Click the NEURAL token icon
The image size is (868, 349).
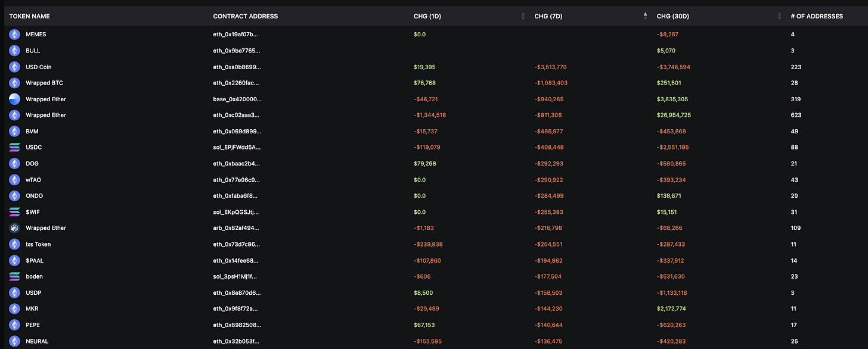(x=14, y=341)
